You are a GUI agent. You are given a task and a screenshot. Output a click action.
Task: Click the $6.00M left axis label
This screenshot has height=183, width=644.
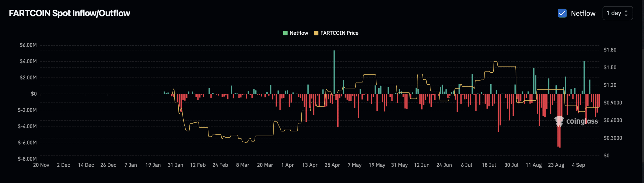coord(28,45)
